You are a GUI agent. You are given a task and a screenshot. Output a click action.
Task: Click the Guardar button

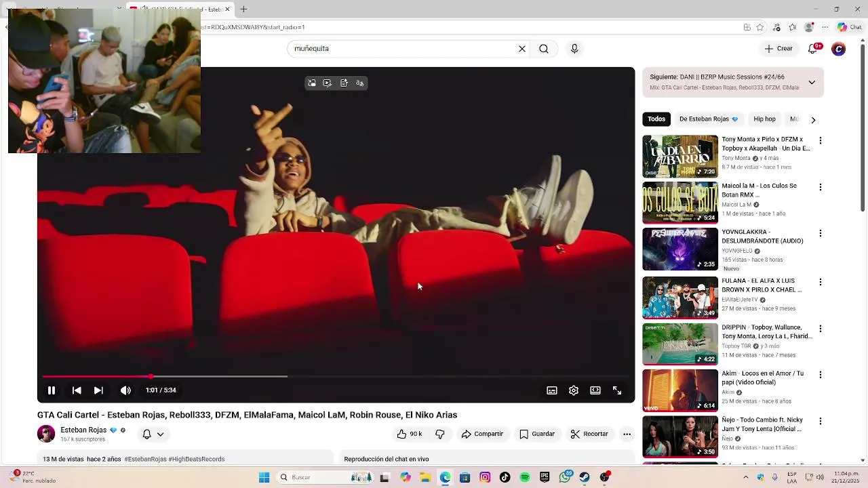[537, 434]
